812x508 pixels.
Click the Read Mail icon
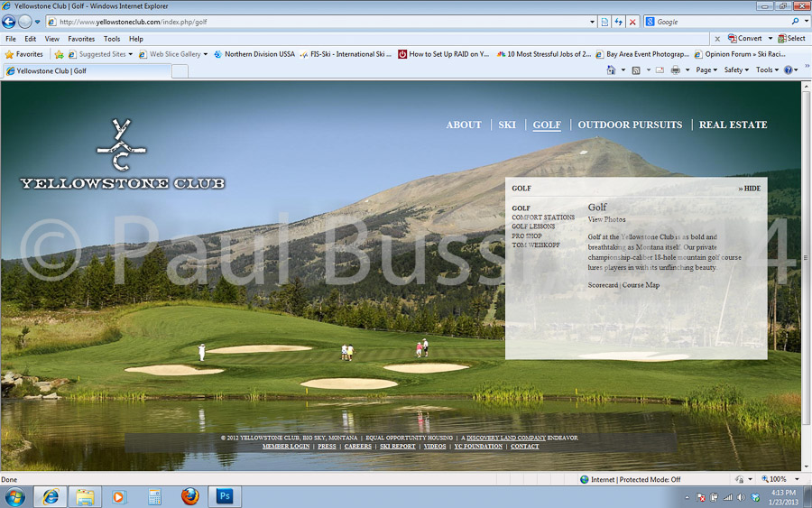tap(660, 69)
